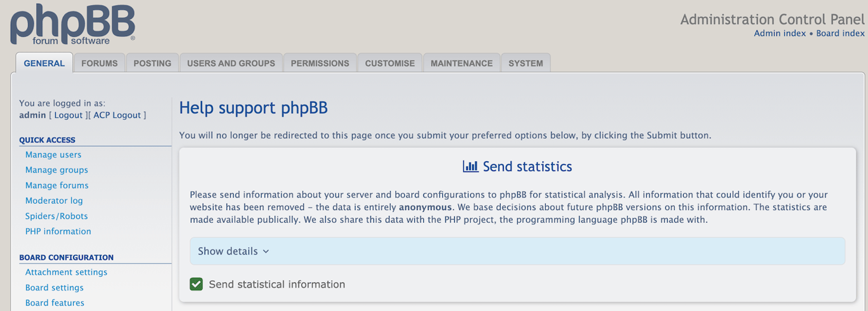868x311 pixels.
Task: Uncheck Send statistical information checkbox
Action: tap(196, 284)
